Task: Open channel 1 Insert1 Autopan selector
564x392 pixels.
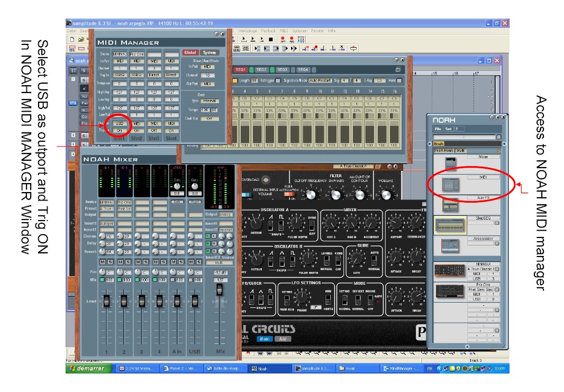Action: coord(106,223)
